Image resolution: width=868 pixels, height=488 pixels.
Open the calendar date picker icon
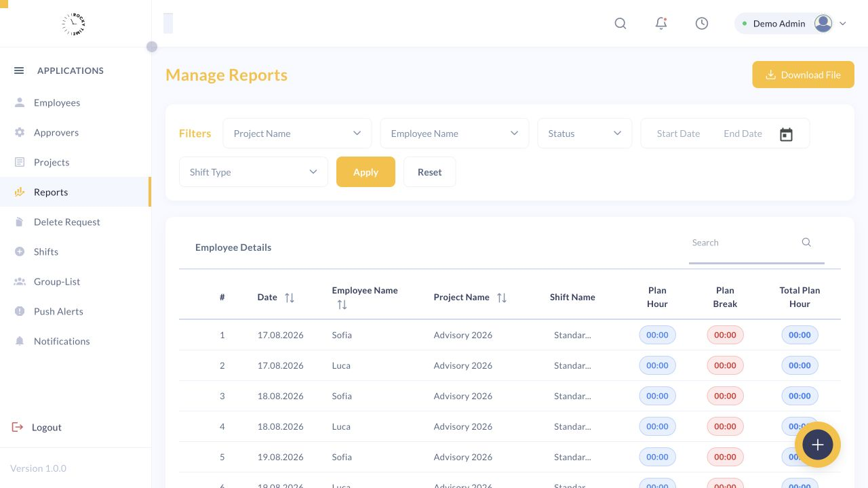coord(786,134)
